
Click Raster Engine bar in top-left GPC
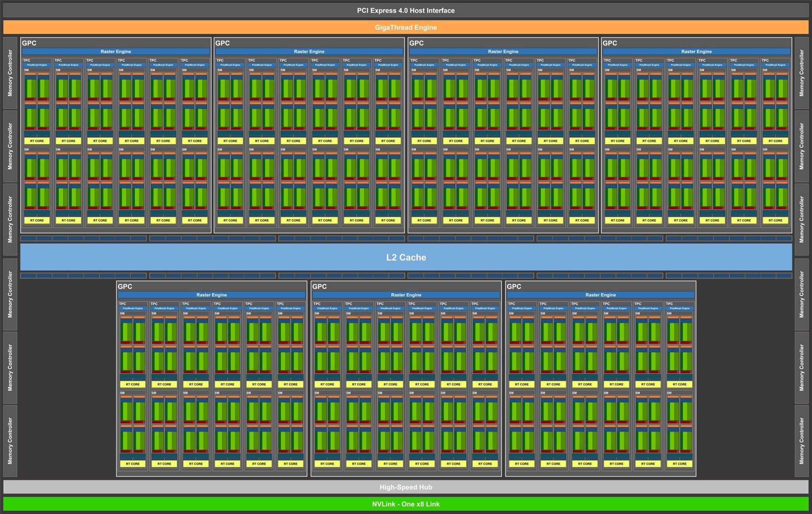[116, 52]
